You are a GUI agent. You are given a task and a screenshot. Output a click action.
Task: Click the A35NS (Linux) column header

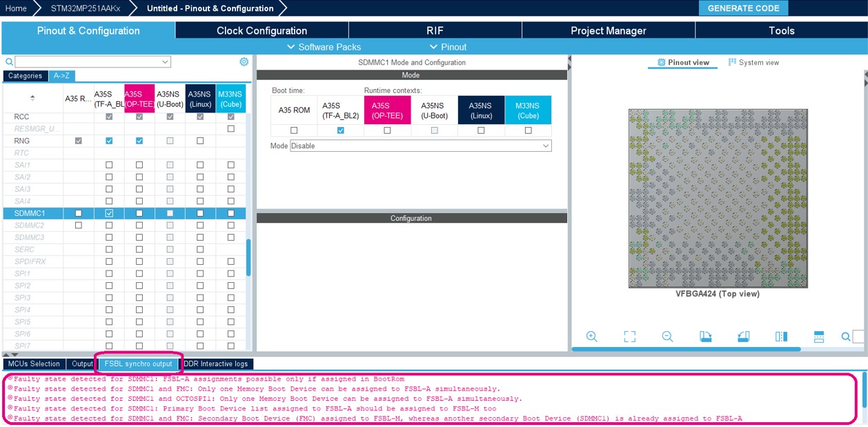click(200, 99)
